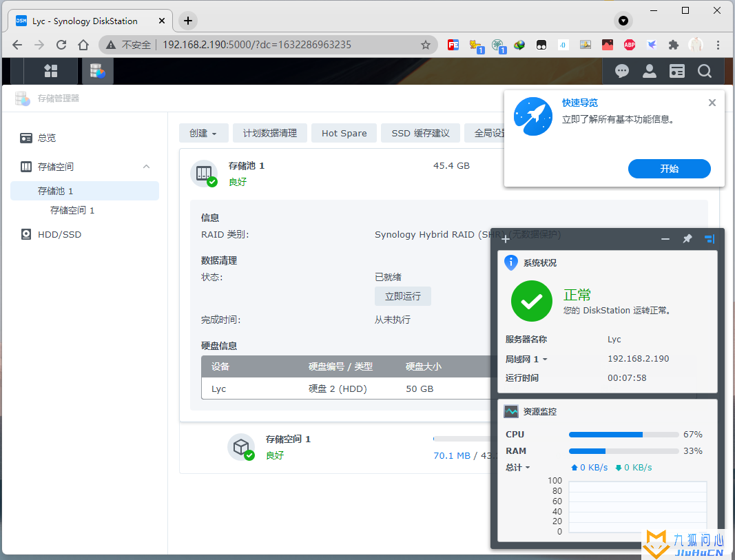Close the 快速导览 quick tour popup

click(712, 103)
